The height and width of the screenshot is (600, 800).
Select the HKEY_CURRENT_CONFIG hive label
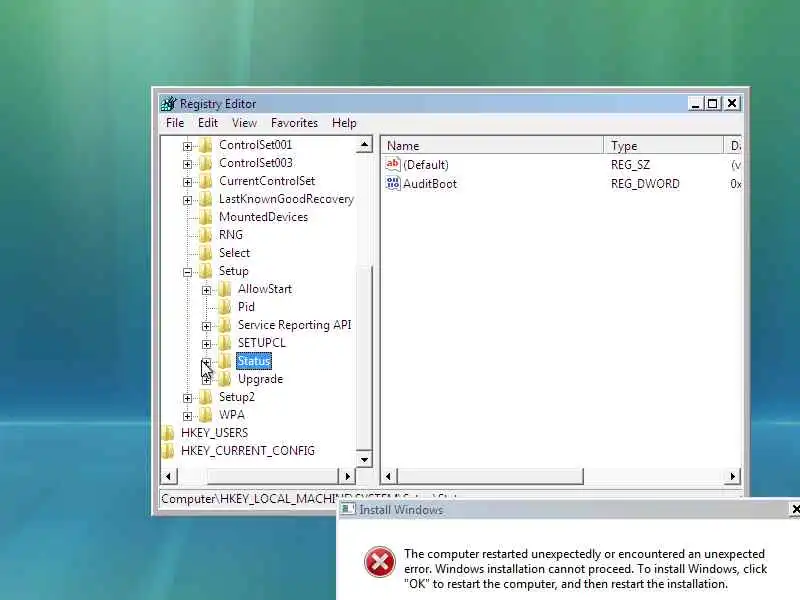click(x=248, y=451)
